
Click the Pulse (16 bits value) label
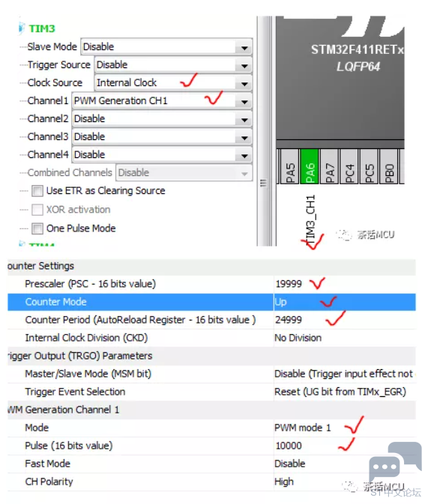[69, 446]
